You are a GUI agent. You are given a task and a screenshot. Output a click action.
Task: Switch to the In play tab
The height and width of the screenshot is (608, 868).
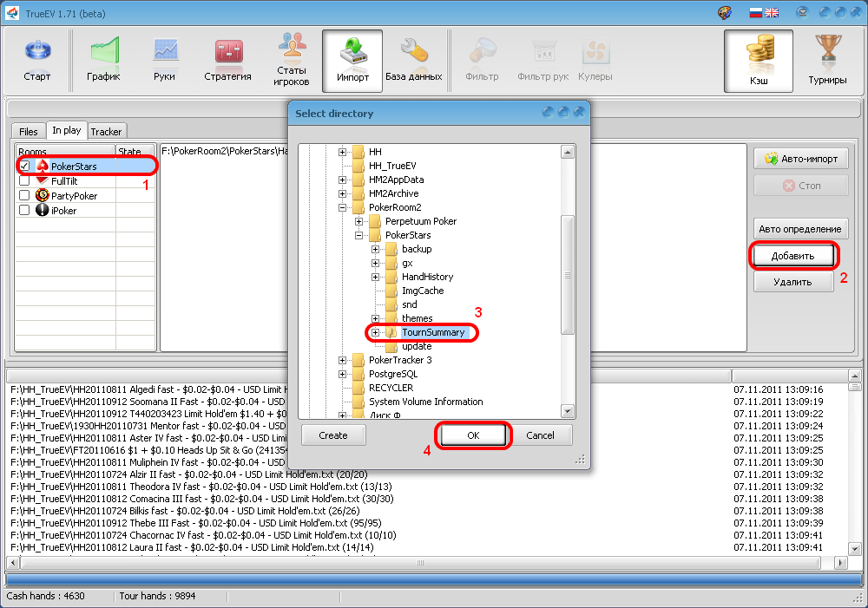tap(67, 130)
